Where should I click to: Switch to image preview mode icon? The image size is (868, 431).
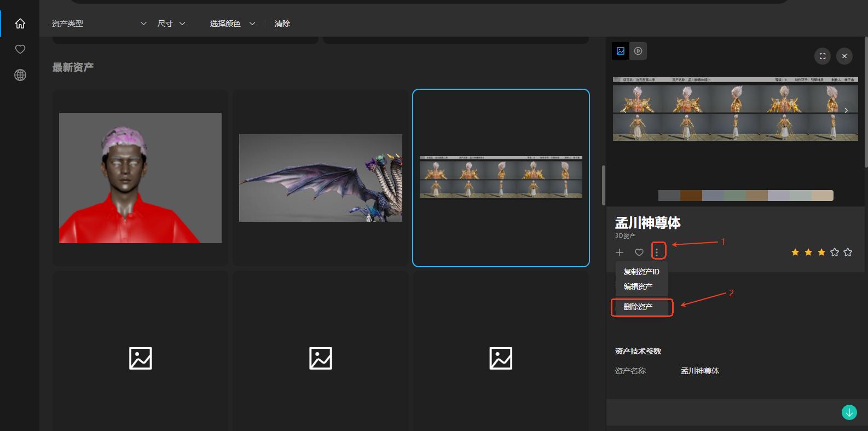coord(621,51)
